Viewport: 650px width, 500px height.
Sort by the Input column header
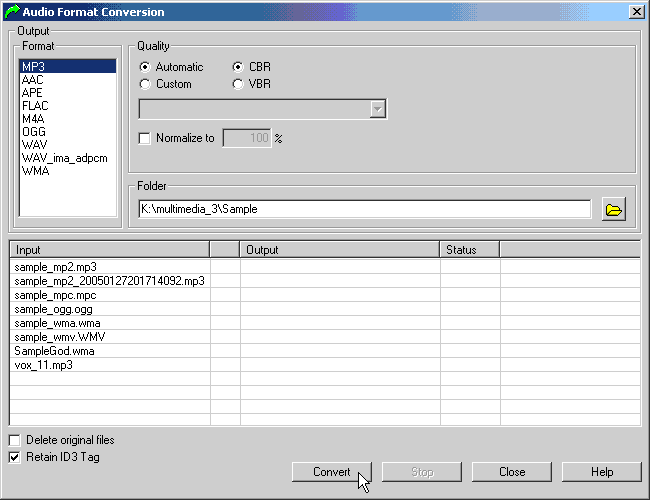(109, 250)
